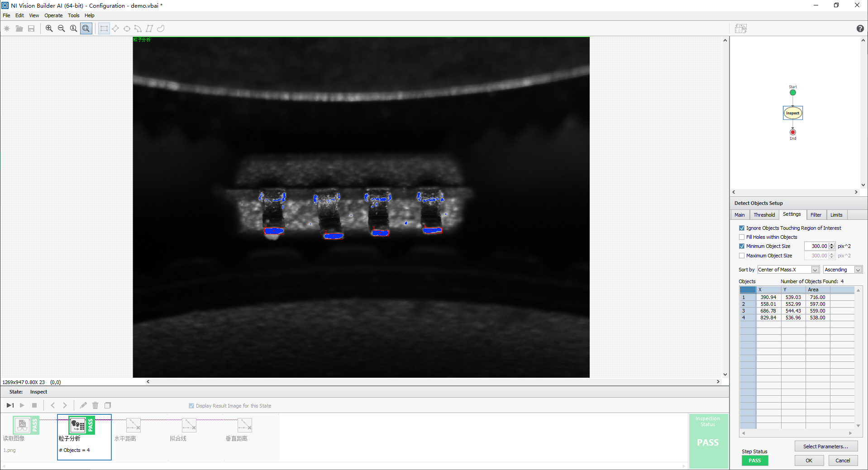Go to the next step with the right arrow

coord(65,405)
